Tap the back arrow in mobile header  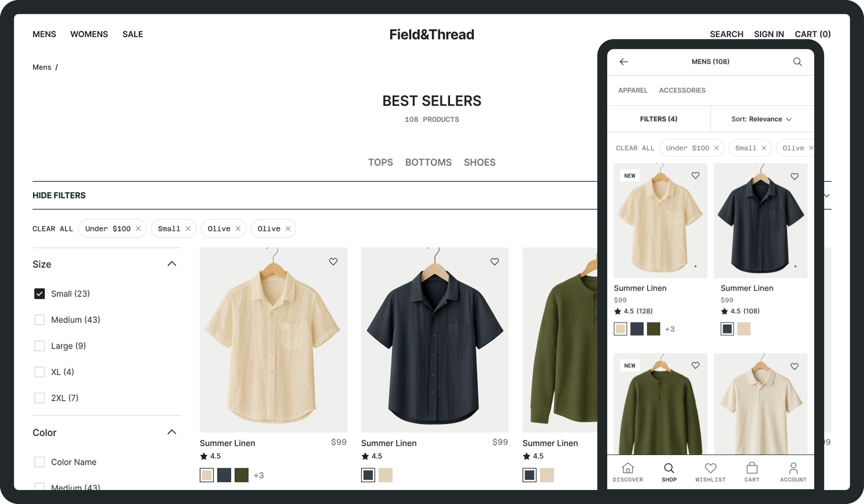point(624,62)
